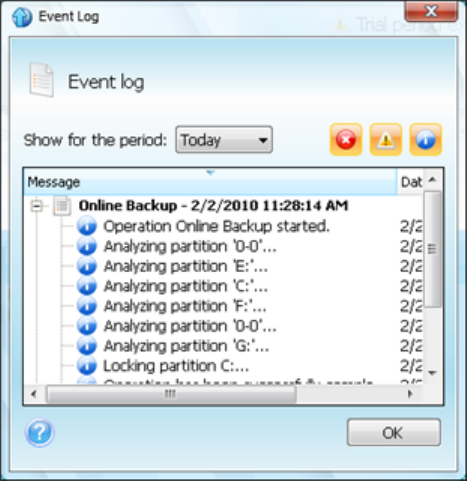Select the Online Backup log document icon
The height and width of the screenshot is (481, 467).
[x=62, y=206]
